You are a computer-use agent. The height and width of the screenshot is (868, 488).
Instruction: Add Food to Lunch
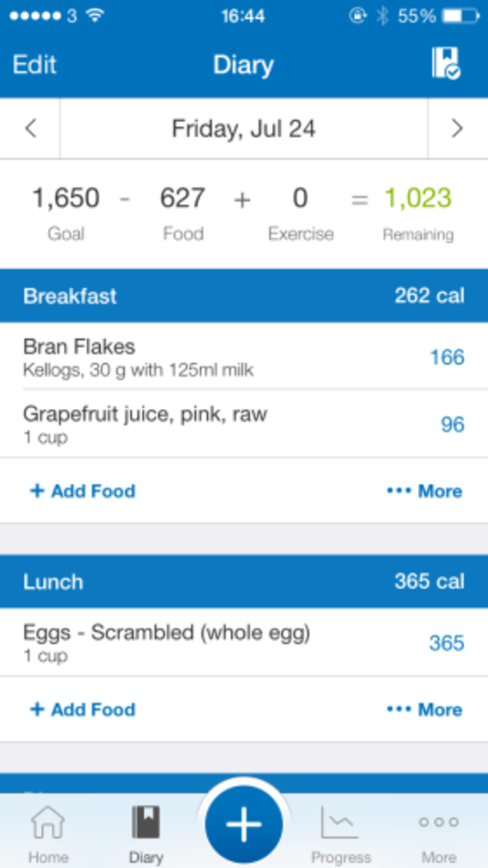[83, 710]
